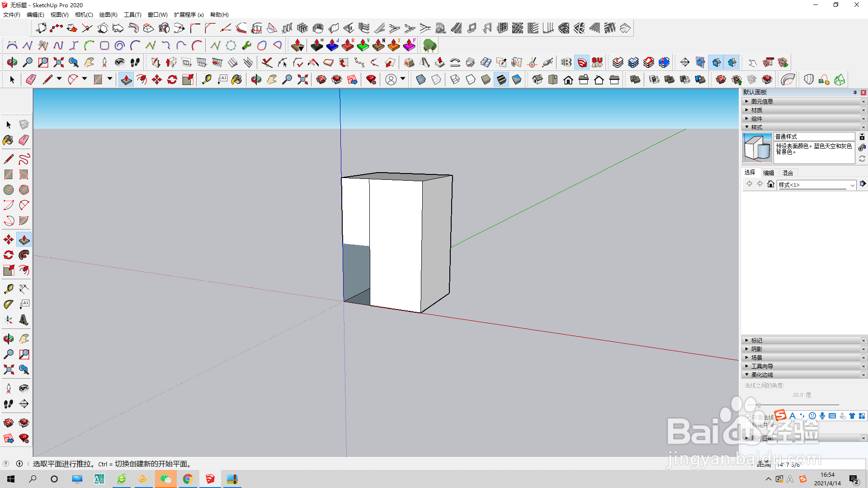Open Google Chrome from the taskbar
Image resolution: width=868 pixels, height=488 pixels.
point(188,479)
